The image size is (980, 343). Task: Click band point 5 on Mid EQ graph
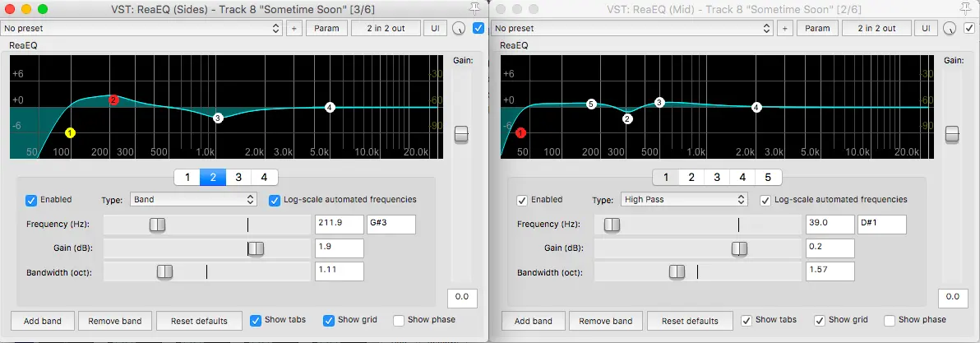click(x=591, y=104)
